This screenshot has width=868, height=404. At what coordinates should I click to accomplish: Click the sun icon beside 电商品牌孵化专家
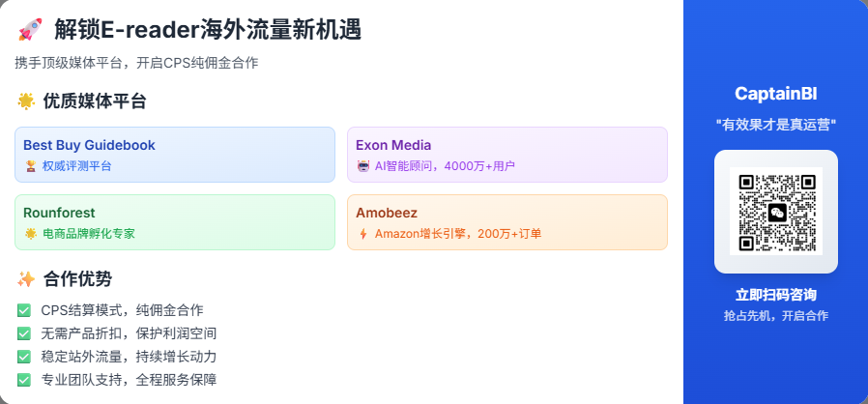point(30,234)
